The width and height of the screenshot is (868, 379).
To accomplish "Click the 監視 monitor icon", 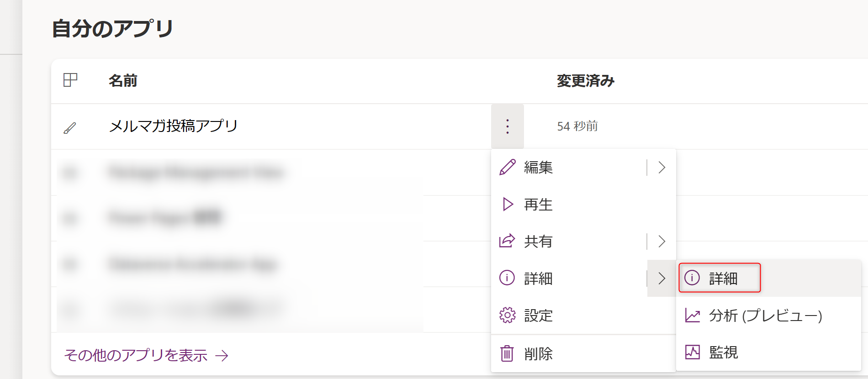I will pyautogui.click(x=693, y=352).
